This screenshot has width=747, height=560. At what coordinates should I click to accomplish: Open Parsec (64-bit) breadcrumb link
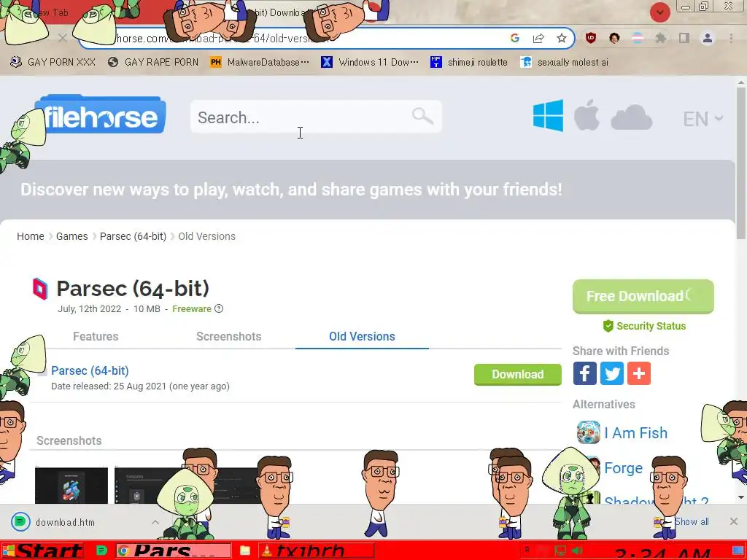[x=133, y=236]
